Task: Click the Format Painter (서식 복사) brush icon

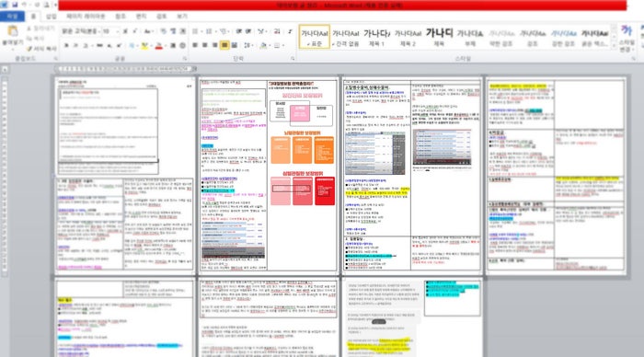Action: 29,49
